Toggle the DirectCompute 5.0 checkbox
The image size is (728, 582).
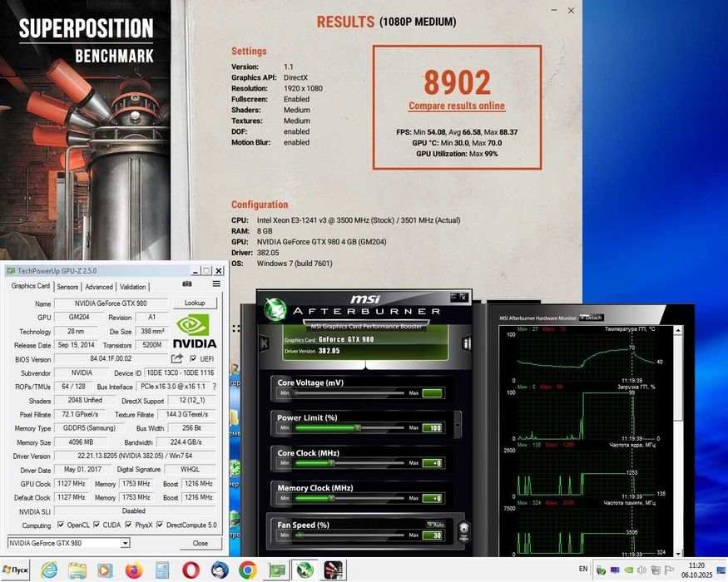click(160, 525)
